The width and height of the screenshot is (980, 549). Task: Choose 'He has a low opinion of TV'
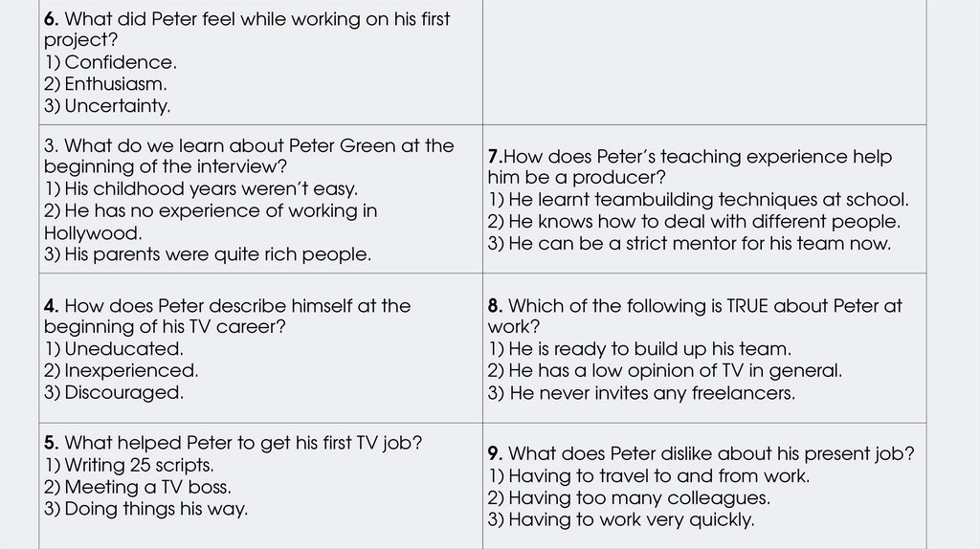tap(664, 370)
